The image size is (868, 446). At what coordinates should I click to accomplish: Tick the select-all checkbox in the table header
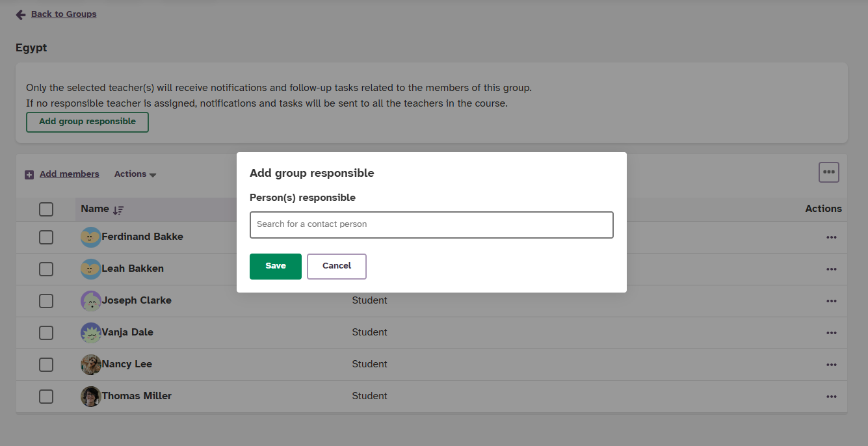46,209
